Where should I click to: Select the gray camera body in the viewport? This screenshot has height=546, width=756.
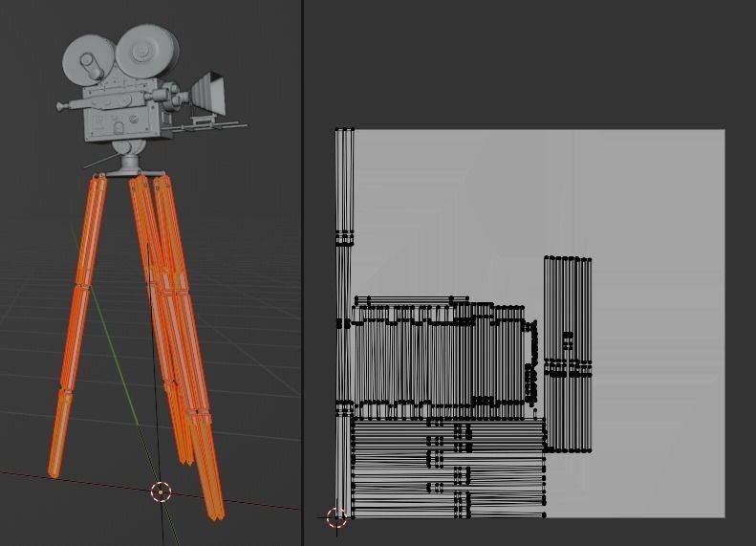(120, 114)
